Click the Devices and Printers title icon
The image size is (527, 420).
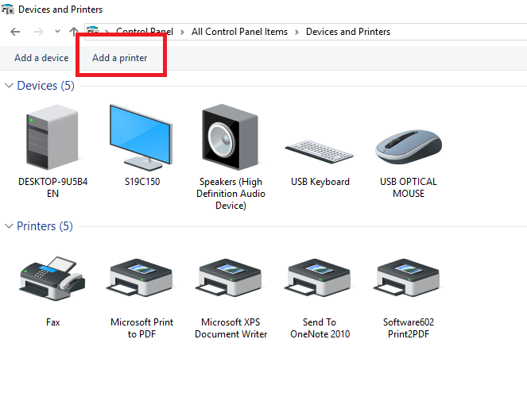[7, 9]
